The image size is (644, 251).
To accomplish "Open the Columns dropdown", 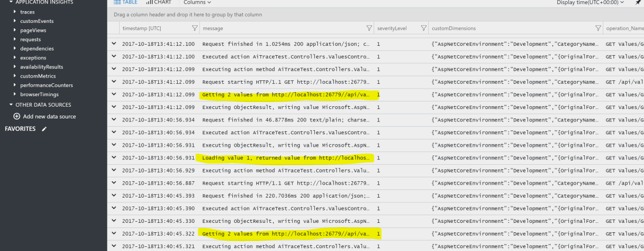I will (198, 3).
